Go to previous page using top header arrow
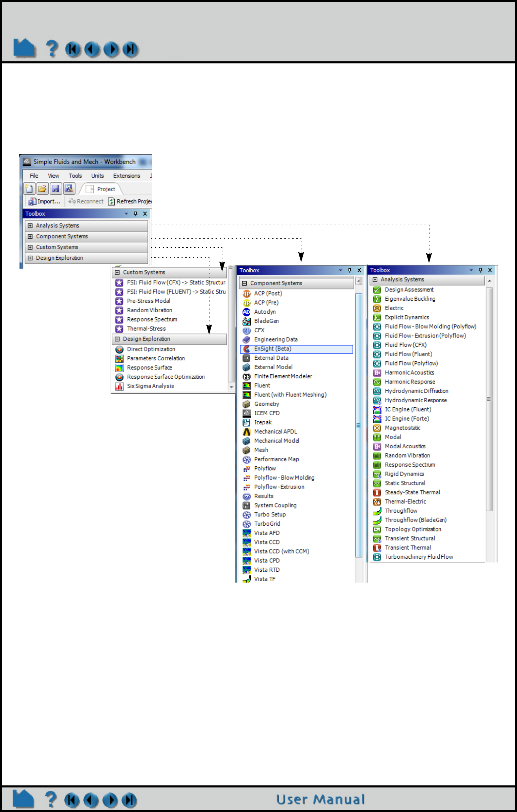Image resolution: width=517 pixels, height=812 pixels. 92,49
